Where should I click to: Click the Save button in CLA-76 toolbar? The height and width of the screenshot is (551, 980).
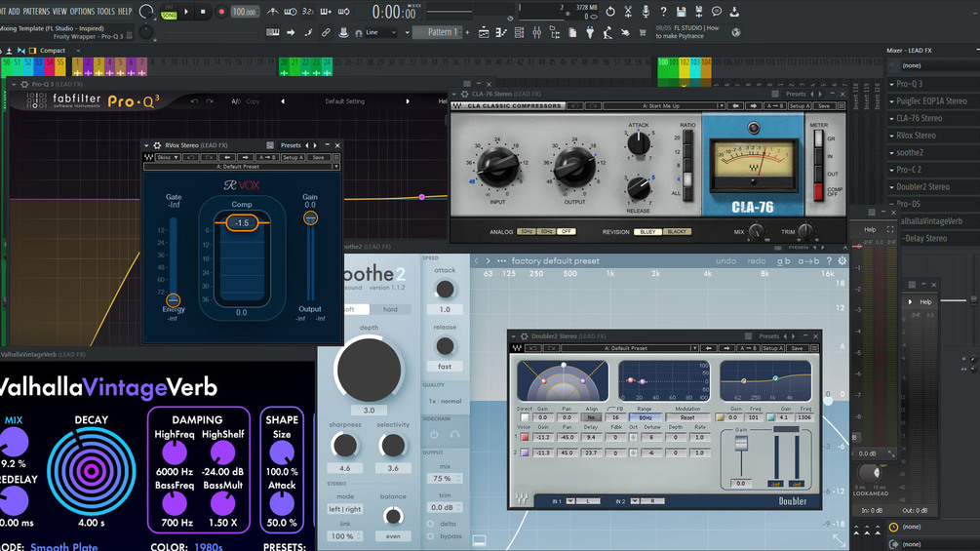click(x=824, y=105)
